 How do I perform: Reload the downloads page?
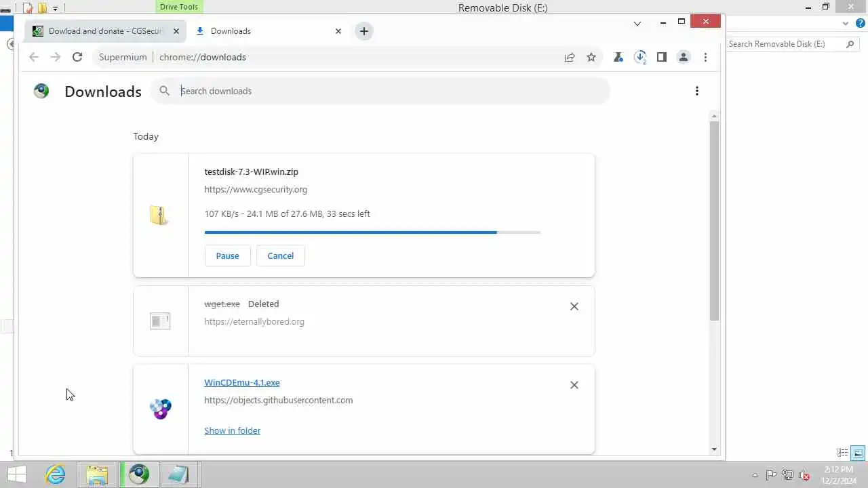(x=77, y=57)
